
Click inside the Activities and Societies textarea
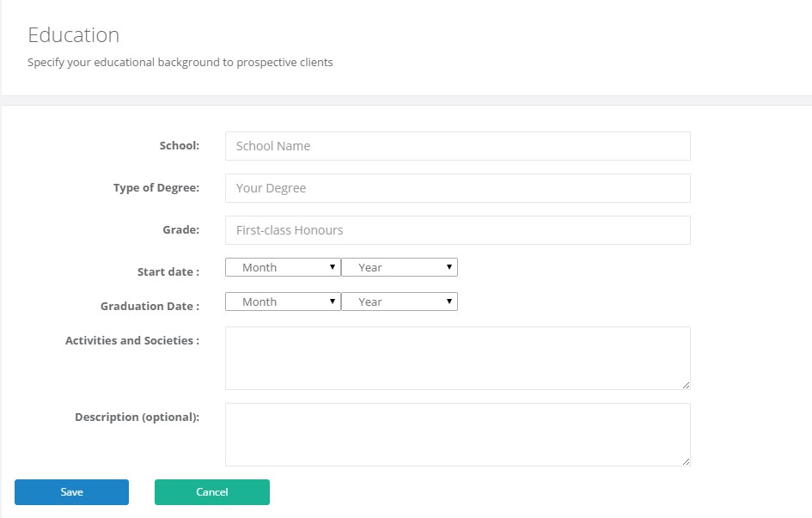458,358
